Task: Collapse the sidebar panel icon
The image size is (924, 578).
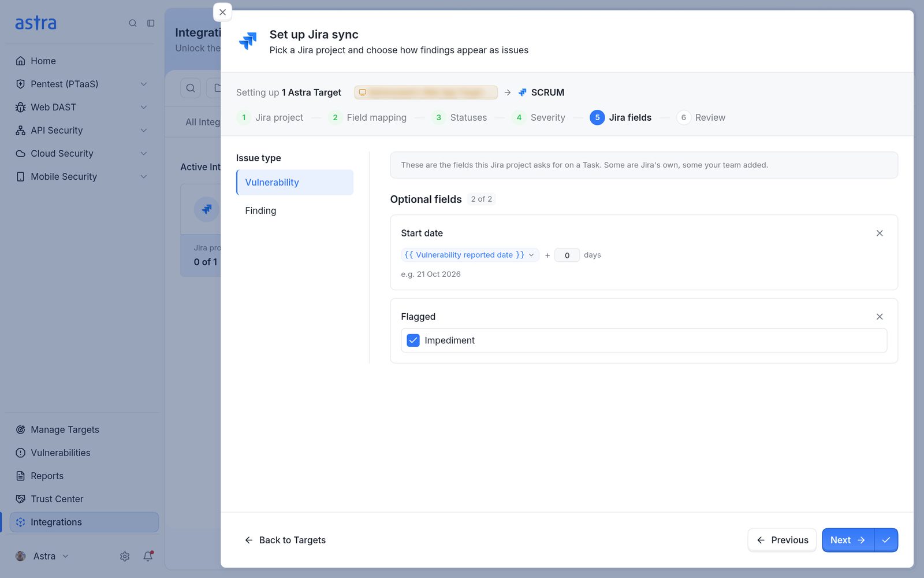Action: click(x=151, y=23)
